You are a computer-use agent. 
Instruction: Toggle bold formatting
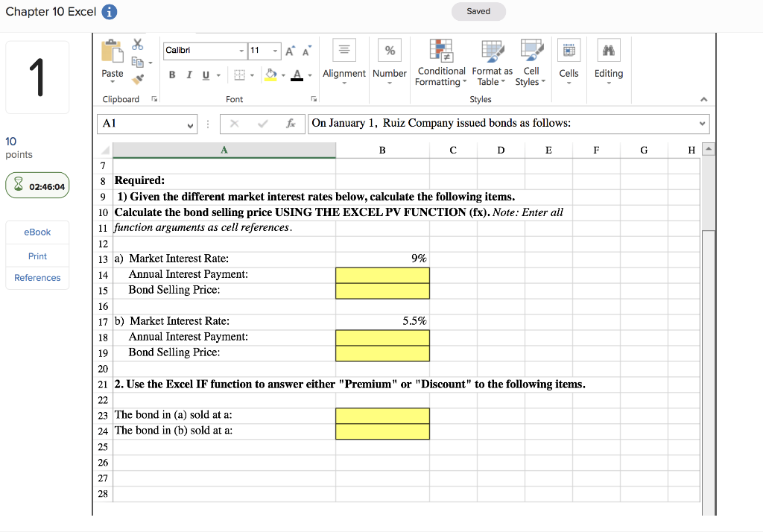pos(172,75)
